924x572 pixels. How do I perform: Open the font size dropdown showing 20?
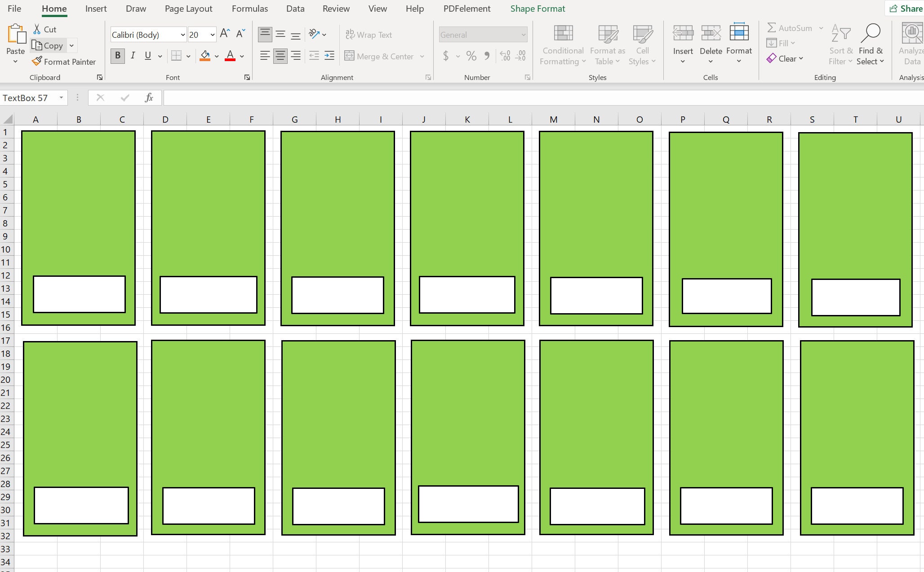[213, 35]
